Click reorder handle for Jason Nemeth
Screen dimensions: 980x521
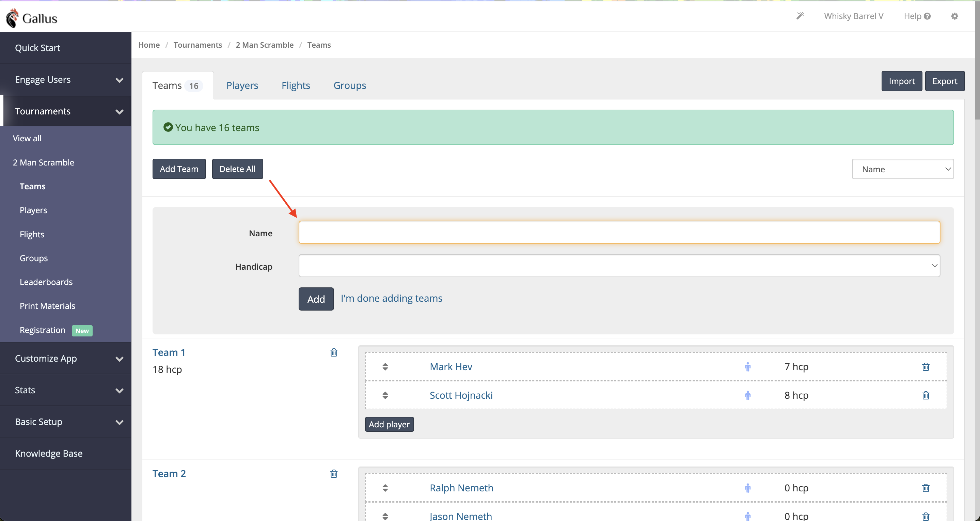click(x=385, y=516)
